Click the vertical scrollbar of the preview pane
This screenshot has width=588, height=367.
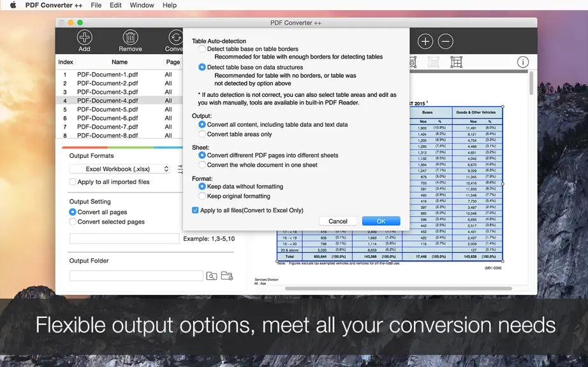point(531,83)
